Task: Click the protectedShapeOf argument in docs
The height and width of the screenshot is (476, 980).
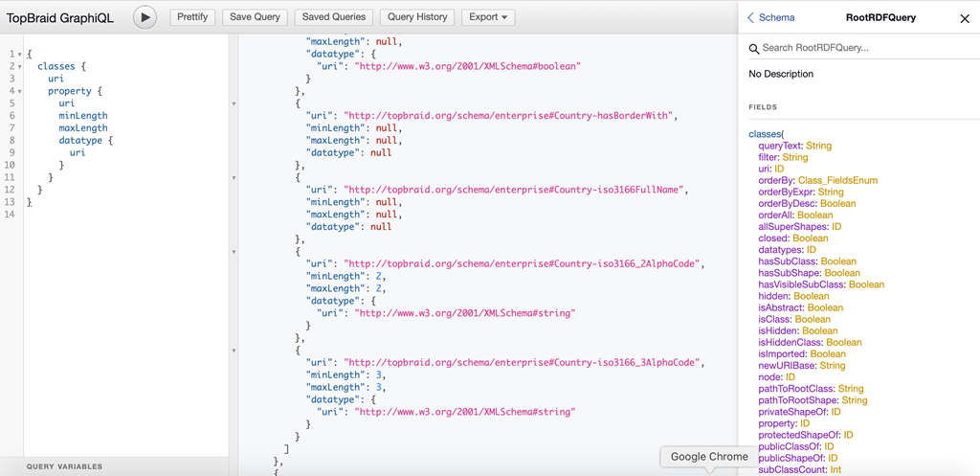Action: tap(799, 435)
